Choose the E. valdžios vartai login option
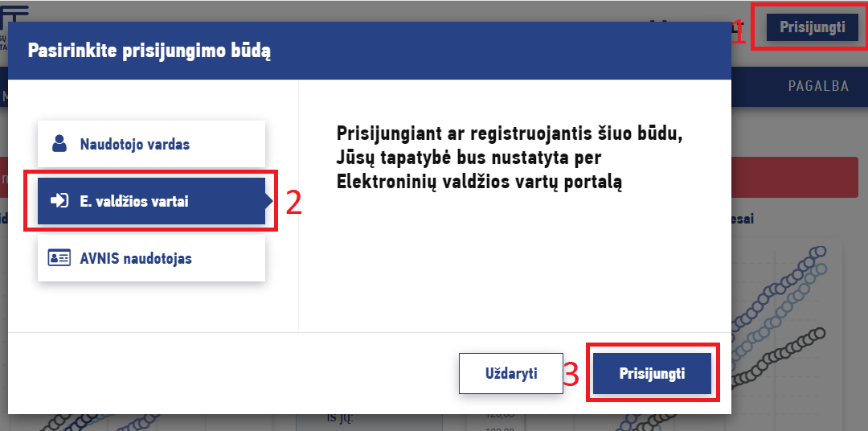This screenshot has width=868, height=431. (151, 201)
